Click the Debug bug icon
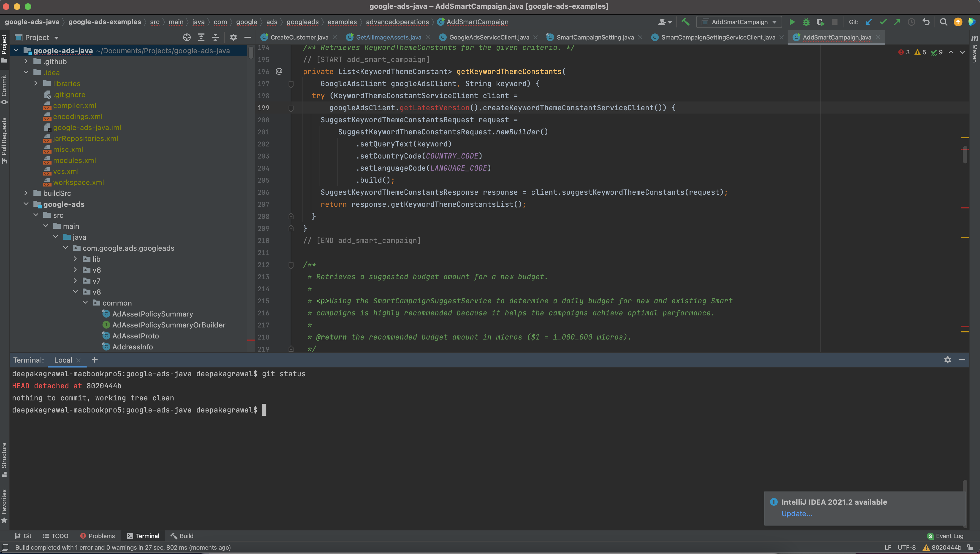980x554 pixels. pos(806,22)
